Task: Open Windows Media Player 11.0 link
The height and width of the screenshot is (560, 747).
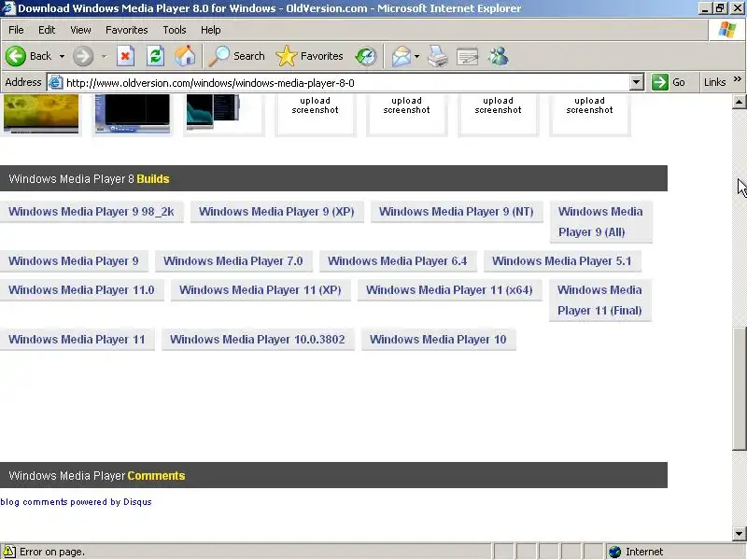Action: coord(81,290)
